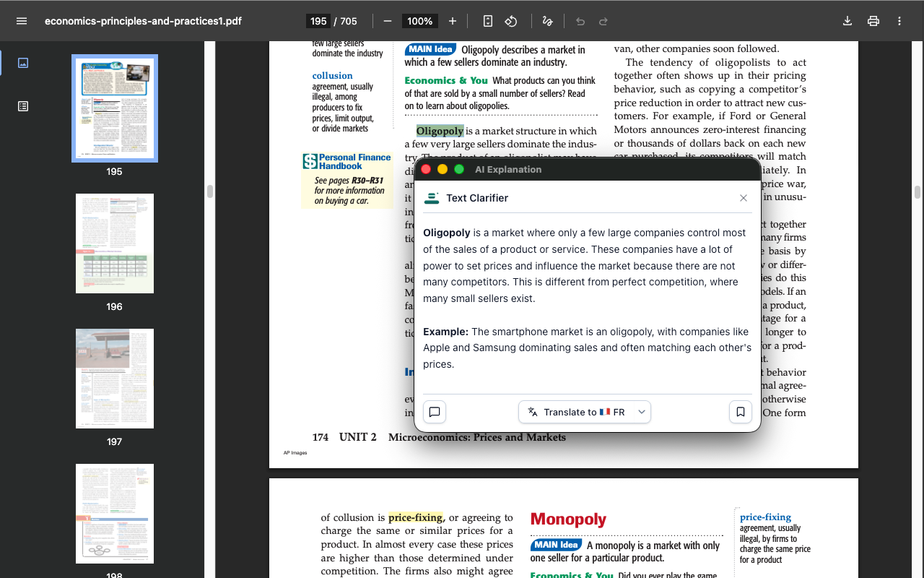Viewport: 924px width, 578px height.
Task: Show the document outline in sidebar
Action: [x=23, y=106]
